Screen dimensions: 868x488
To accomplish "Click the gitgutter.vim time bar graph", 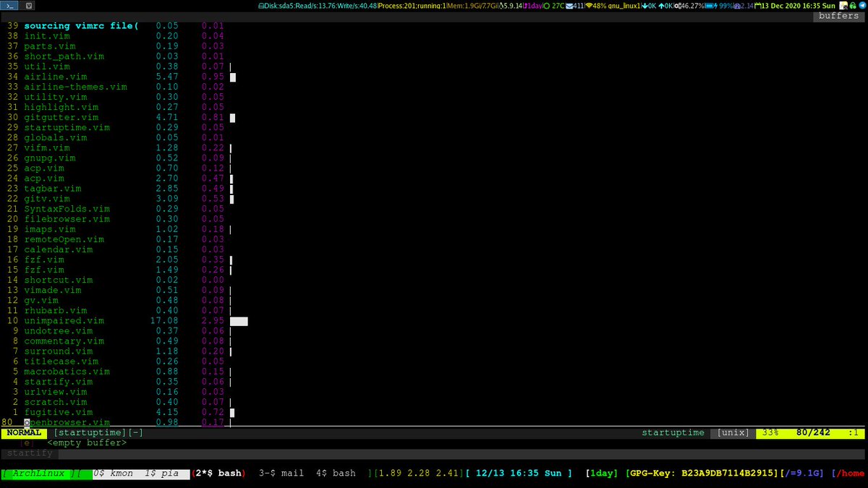I will point(233,117).
